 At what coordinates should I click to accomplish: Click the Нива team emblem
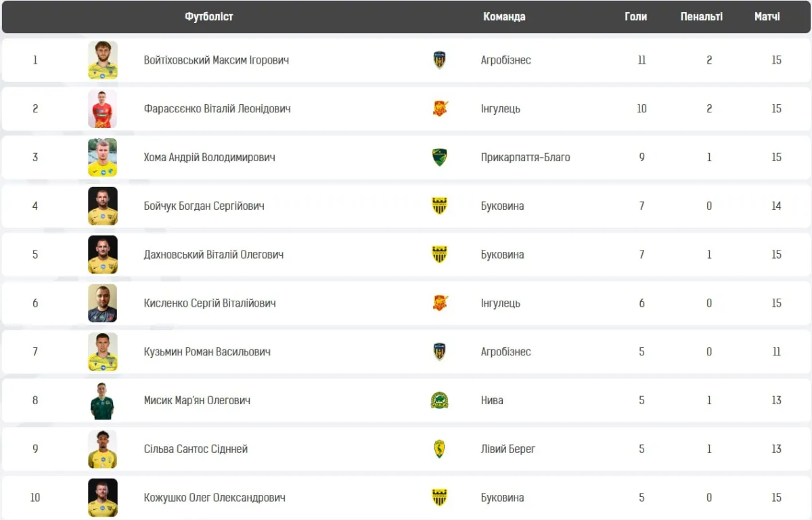[440, 400]
